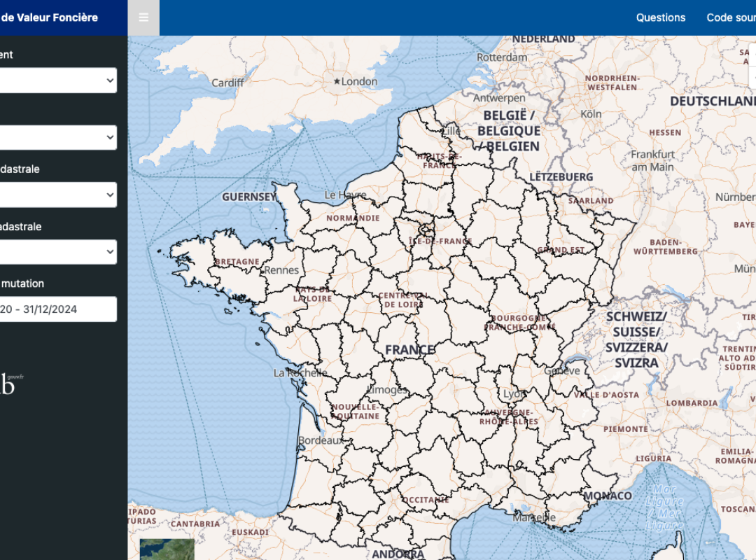Image resolution: width=756 pixels, height=560 pixels.
Task: Select the Paris area in Île-de-France
Action: [x=425, y=228]
